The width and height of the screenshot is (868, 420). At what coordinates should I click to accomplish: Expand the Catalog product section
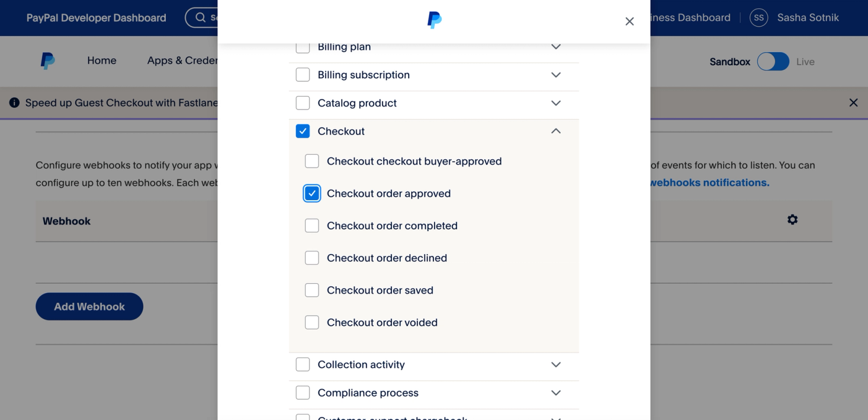(555, 103)
